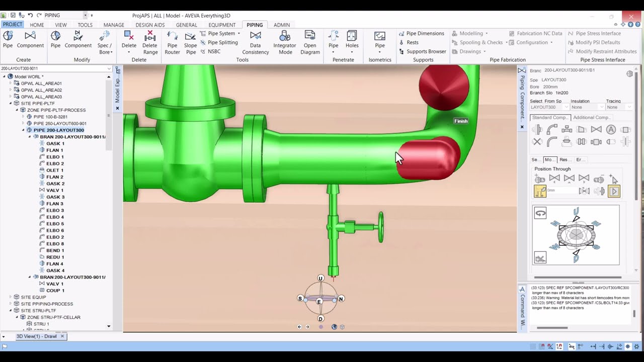Click the Pipe Splitting button
The width and height of the screenshot is (644, 362).
[x=219, y=42]
